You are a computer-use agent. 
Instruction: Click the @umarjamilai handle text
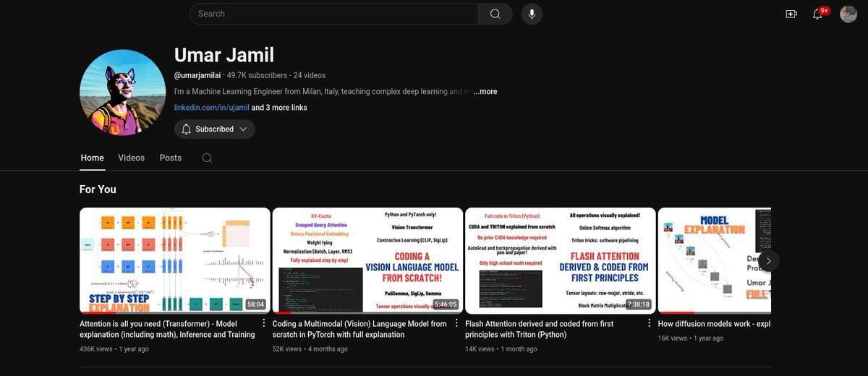pyautogui.click(x=197, y=75)
